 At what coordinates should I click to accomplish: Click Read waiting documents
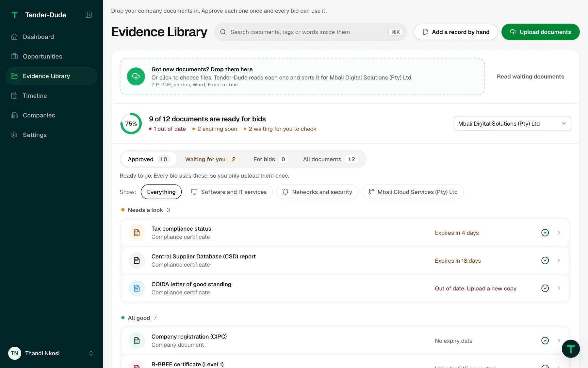(x=531, y=77)
